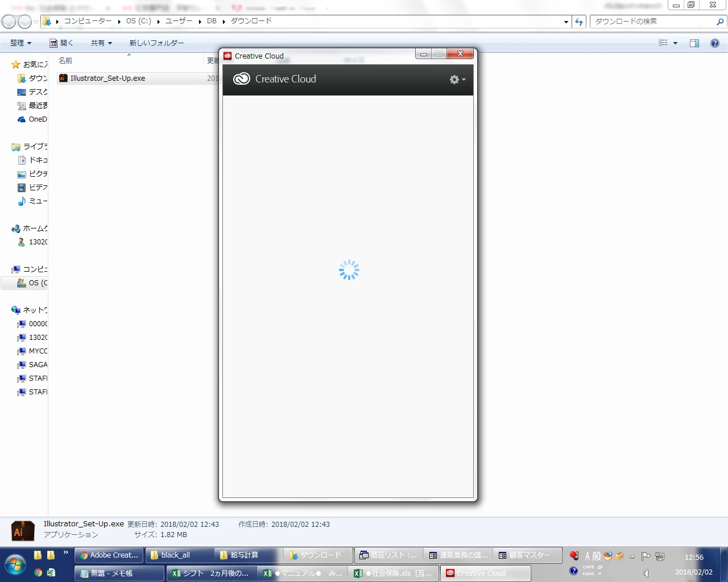Click the Explorer forward navigation button

pyautogui.click(x=24, y=22)
